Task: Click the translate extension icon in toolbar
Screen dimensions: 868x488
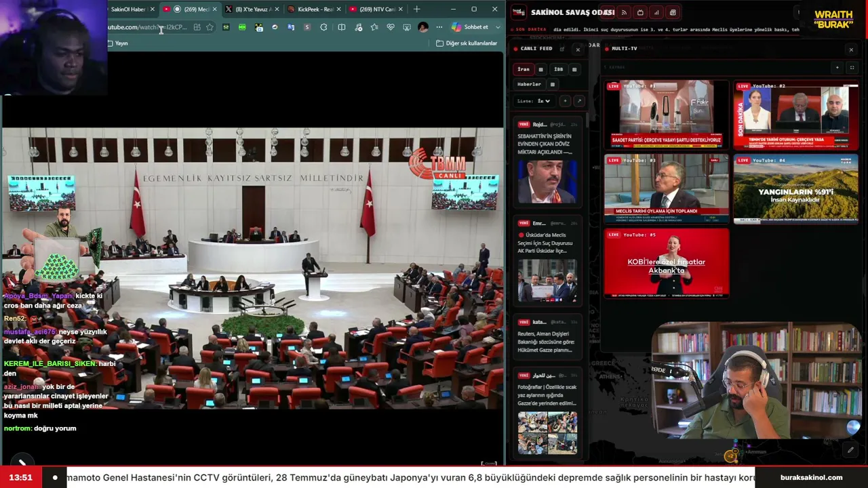Action: 291,27
